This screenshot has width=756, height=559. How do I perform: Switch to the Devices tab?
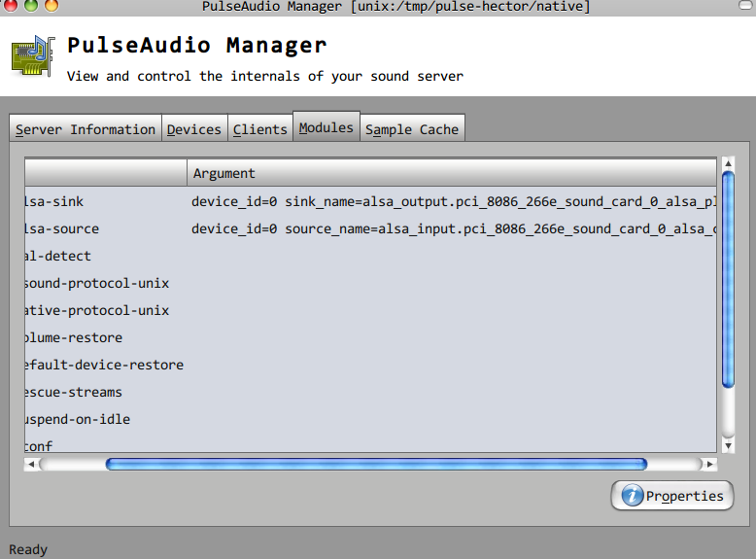pyautogui.click(x=193, y=128)
